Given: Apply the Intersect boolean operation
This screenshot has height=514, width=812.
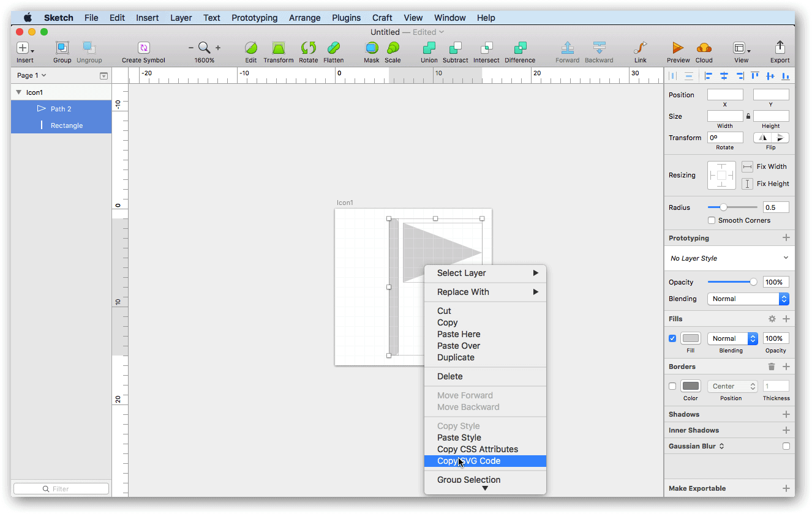Looking at the screenshot, I should pyautogui.click(x=487, y=48).
